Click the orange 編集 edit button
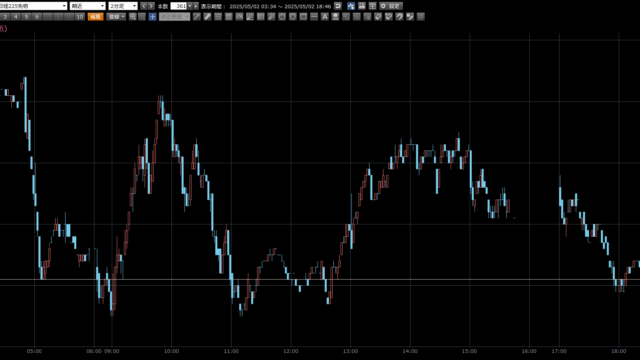Image resolution: width=640 pixels, height=360 pixels. pos(96,17)
